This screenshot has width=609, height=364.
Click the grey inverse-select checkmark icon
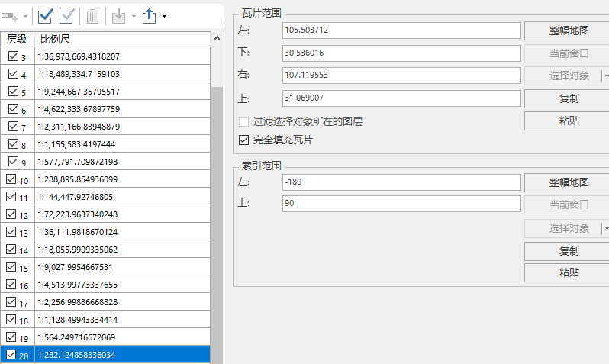[67, 16]
